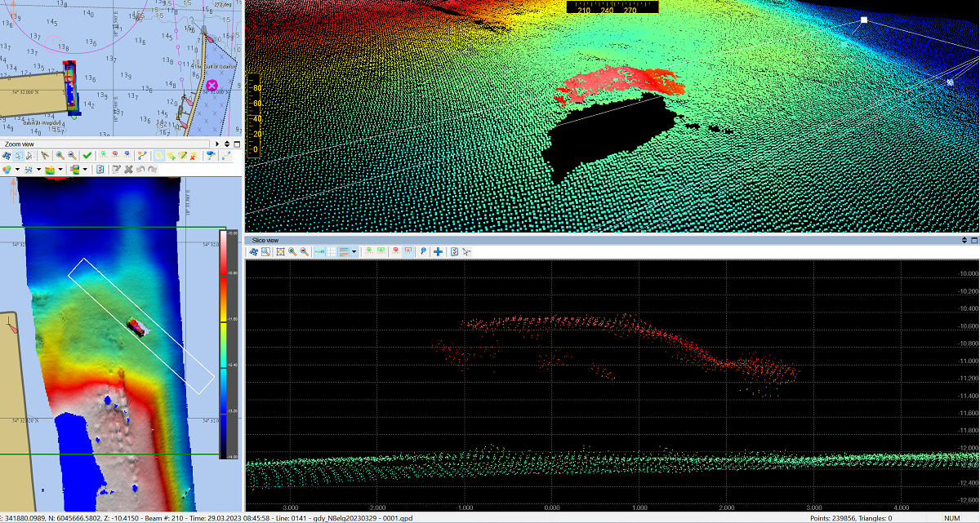Open the layered color map dropdown arrow
Viewport: 980px width, 523px height.
pyautogui.click(x=85, y=170)
